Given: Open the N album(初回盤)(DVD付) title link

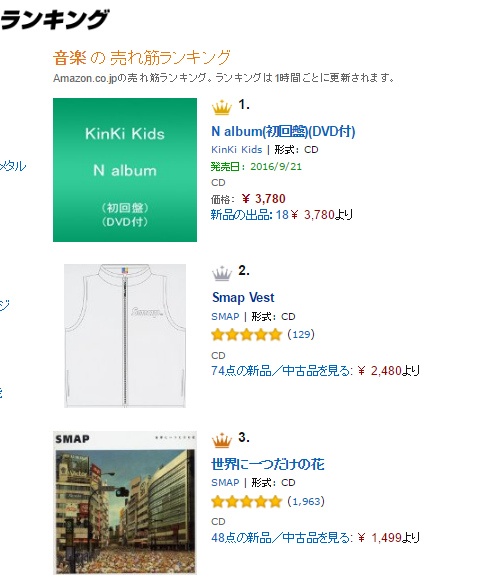Looking at the screenshot, I should pos(283,131).
